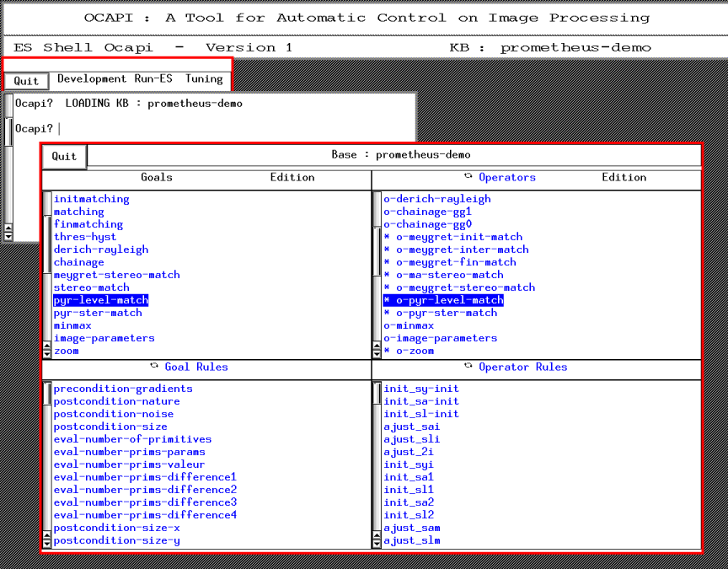728x569 pixels.
Task: Select the postcondition-nature goal rule
Action: pos(116,401)
